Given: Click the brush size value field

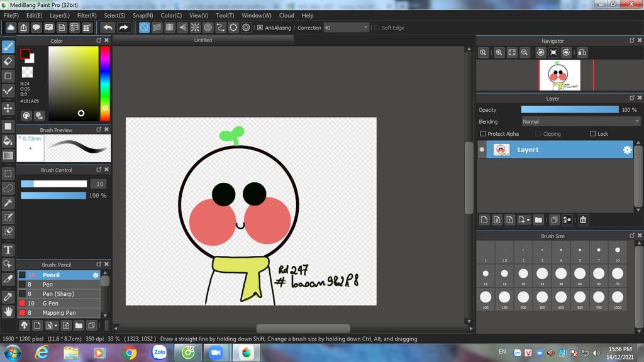Looking at the screenshot, I should click(x=99, y=184).
